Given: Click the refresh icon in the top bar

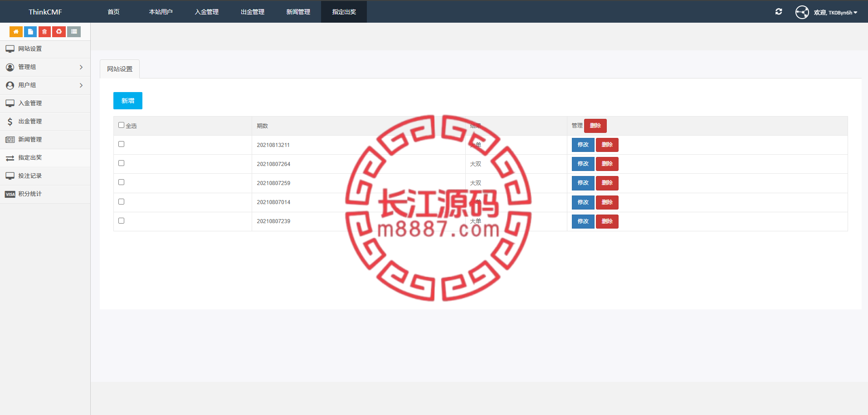Looking at the screenshot, I should click(x=779, y=12).
